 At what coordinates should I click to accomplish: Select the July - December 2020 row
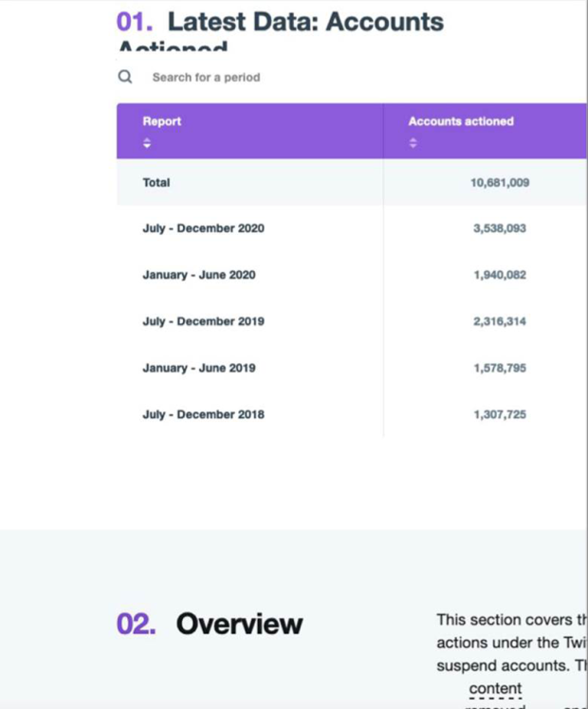coord(203,228)
